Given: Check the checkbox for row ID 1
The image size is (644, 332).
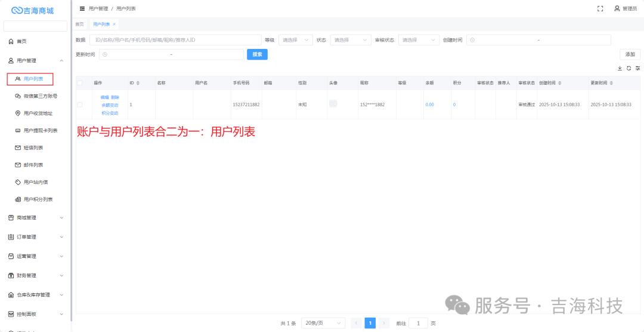Looking at the screenshot, I should [80, 104].
